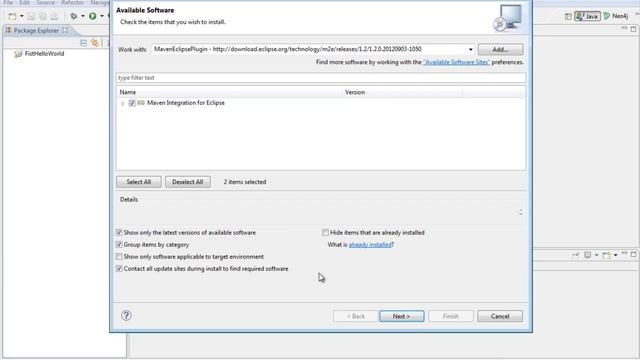The image size is (640, 360).
Task: Open the Work with site dropdown
Action: (471, 49)
